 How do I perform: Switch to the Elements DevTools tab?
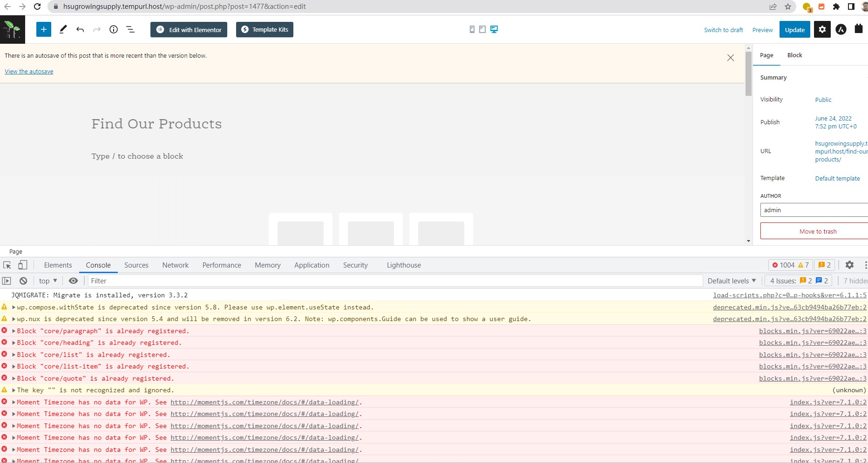tap(58, 265)
